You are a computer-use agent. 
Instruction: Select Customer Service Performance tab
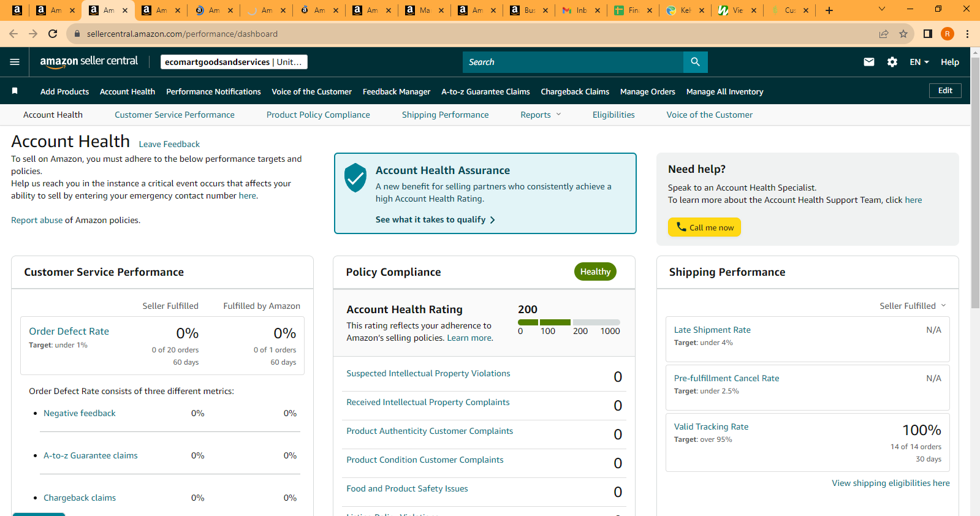175,115
